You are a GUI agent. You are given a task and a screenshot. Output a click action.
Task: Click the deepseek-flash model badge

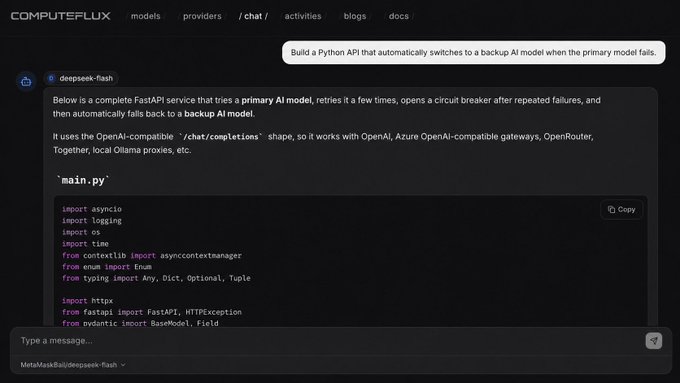click(81, 78)
